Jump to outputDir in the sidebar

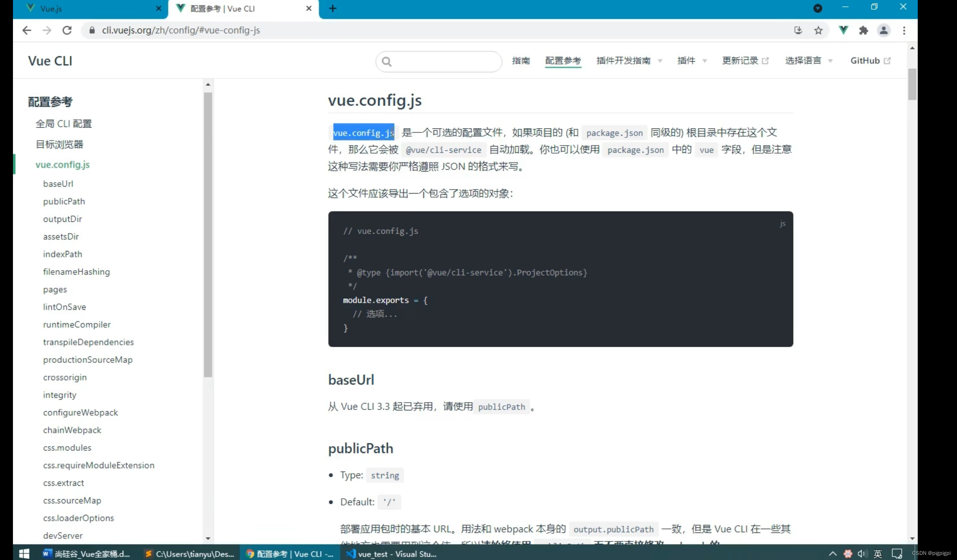[x=62, y=219]
